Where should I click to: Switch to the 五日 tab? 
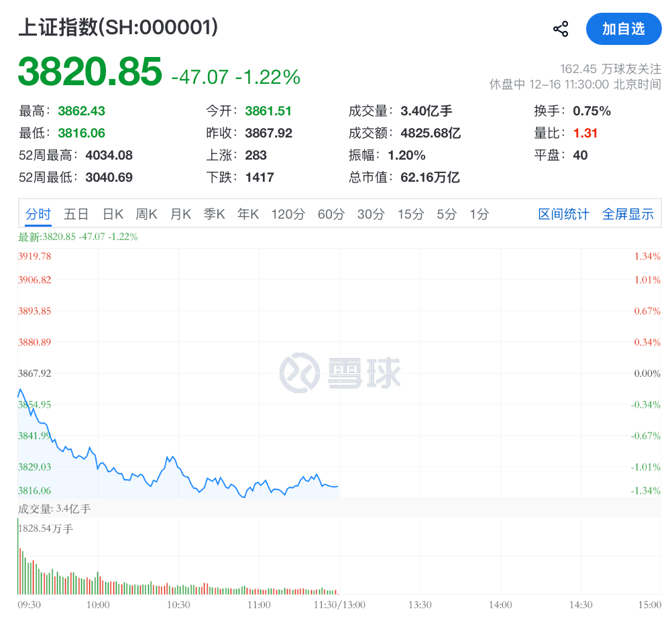75,213
